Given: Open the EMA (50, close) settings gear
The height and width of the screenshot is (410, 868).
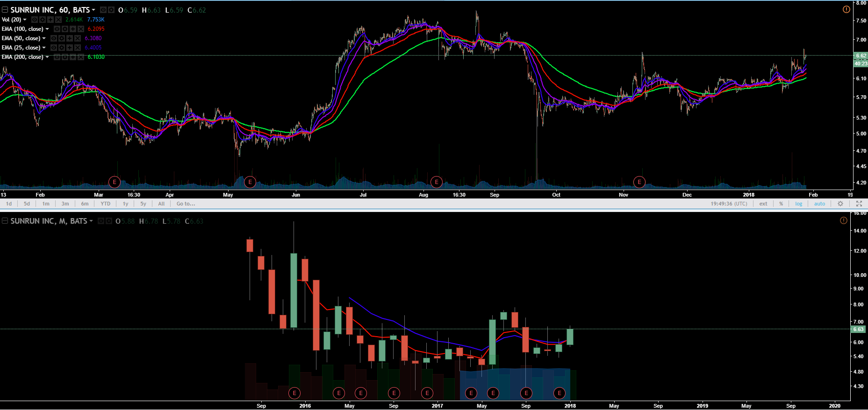Looking at the screenshot, I should [x=62, y=38].
